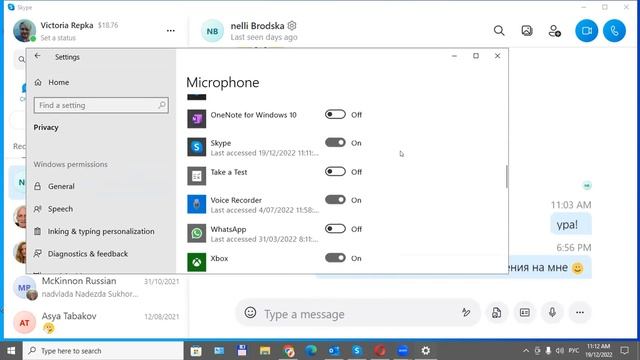
Task: Open the Skype chat gallery icon
Action: [x=527, y=31]
